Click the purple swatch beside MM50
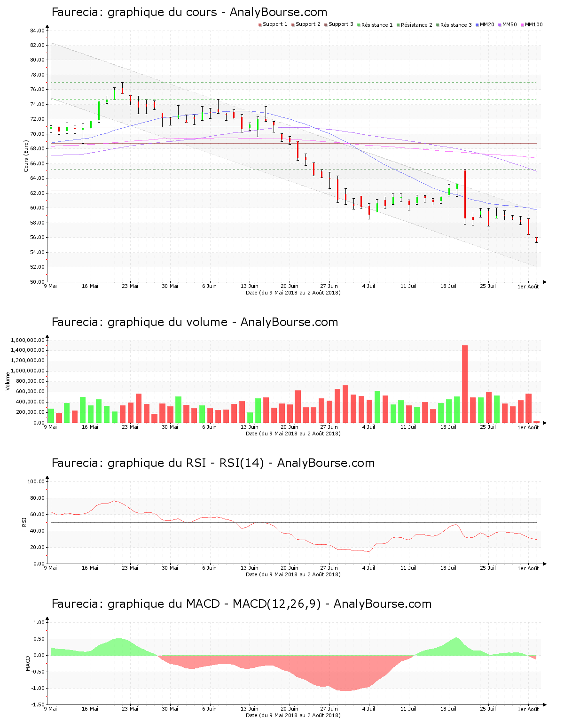This screenshot has width=564, height=728. [500, 25]
